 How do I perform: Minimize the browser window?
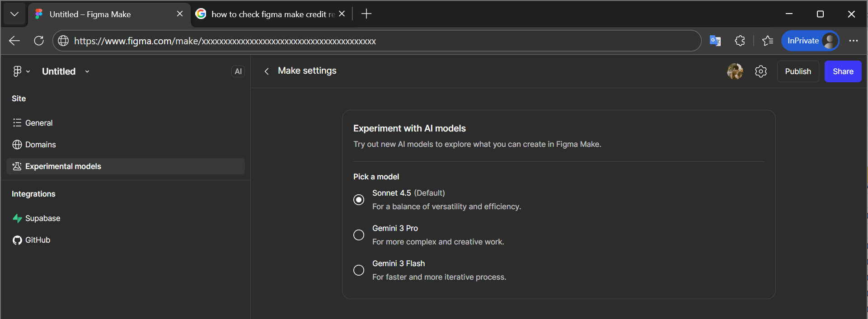(x=789, y=14)
